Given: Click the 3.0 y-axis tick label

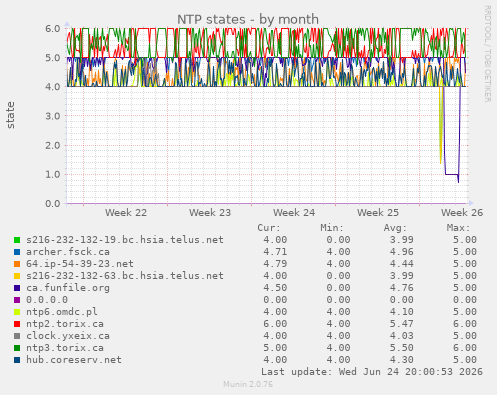Looking at the screenshot, I should (53, 116).
